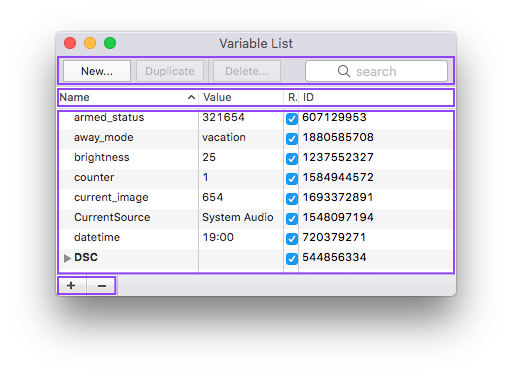
Task: Click the Delete... button
Action: coord(247,71)
